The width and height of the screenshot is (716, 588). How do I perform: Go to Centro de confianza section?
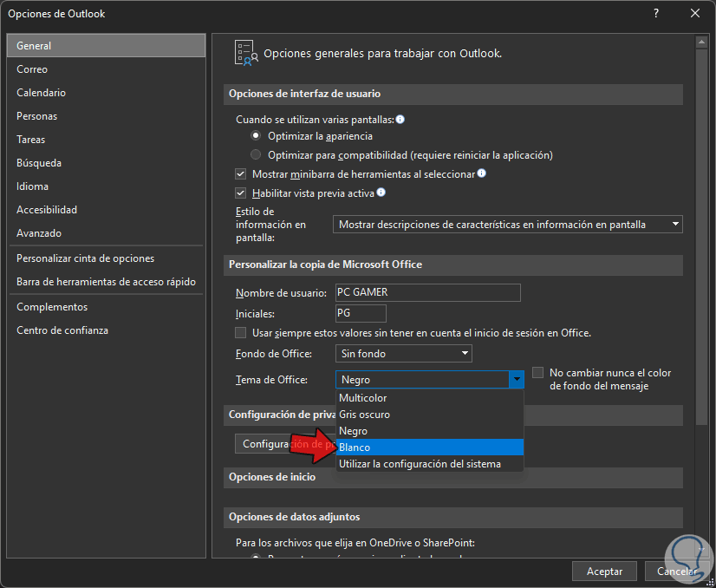62,330
